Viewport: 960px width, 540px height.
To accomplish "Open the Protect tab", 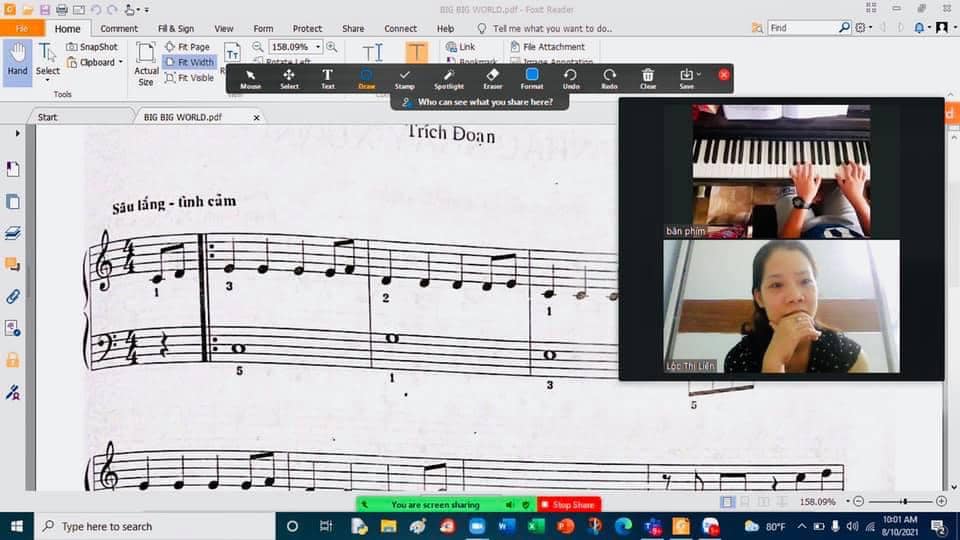I will (x=307, y=28).
